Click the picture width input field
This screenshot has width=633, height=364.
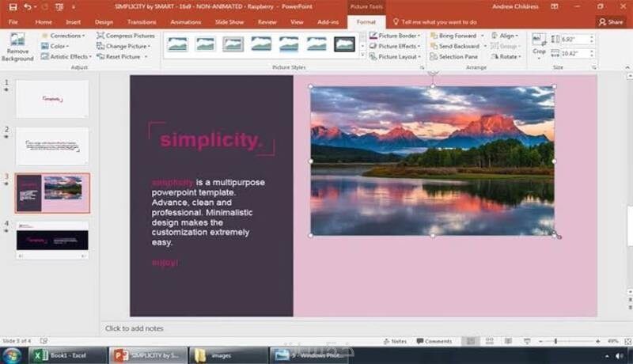tap(575, 53)
